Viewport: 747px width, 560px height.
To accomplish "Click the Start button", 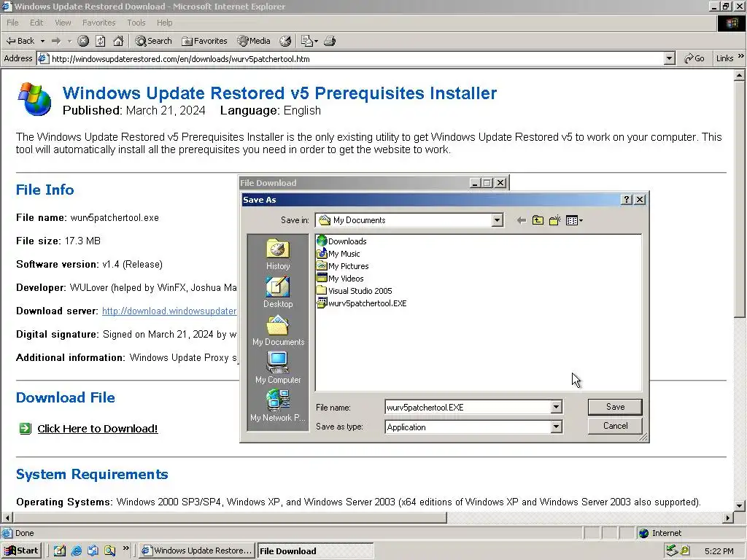I will (22, 551).
